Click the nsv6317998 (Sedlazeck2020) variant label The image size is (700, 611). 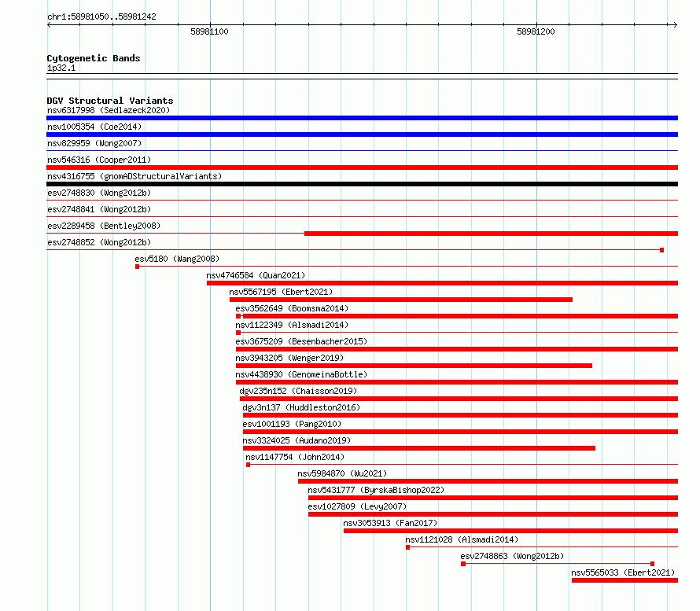[109, 110]
